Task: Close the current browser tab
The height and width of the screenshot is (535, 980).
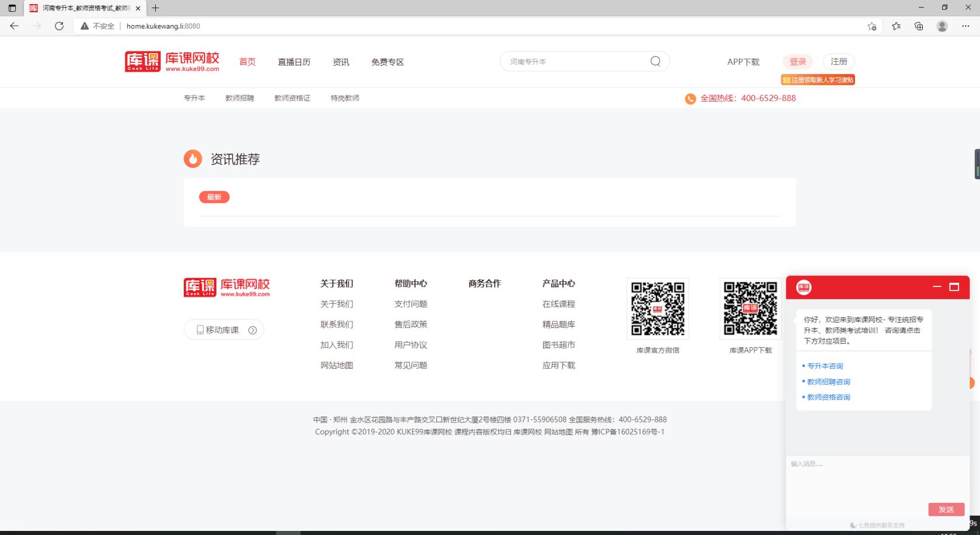Action: 138,8
